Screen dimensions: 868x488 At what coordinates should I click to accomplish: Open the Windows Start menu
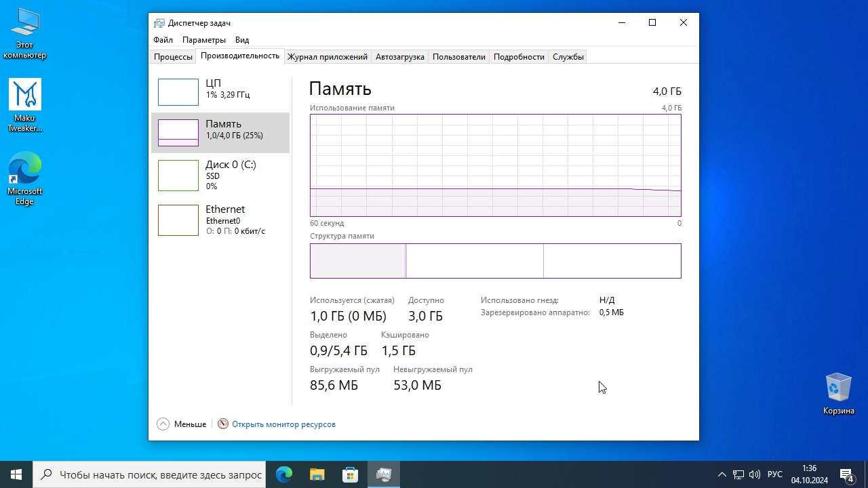tap(16, 474)
